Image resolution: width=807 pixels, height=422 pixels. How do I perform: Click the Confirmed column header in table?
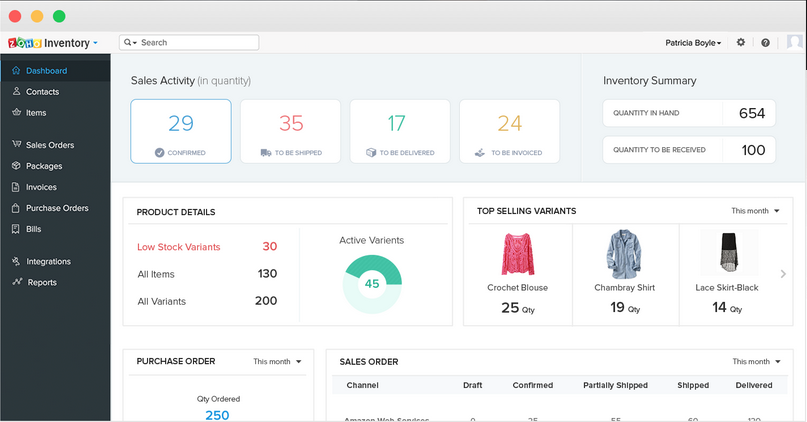click(533, 385)
